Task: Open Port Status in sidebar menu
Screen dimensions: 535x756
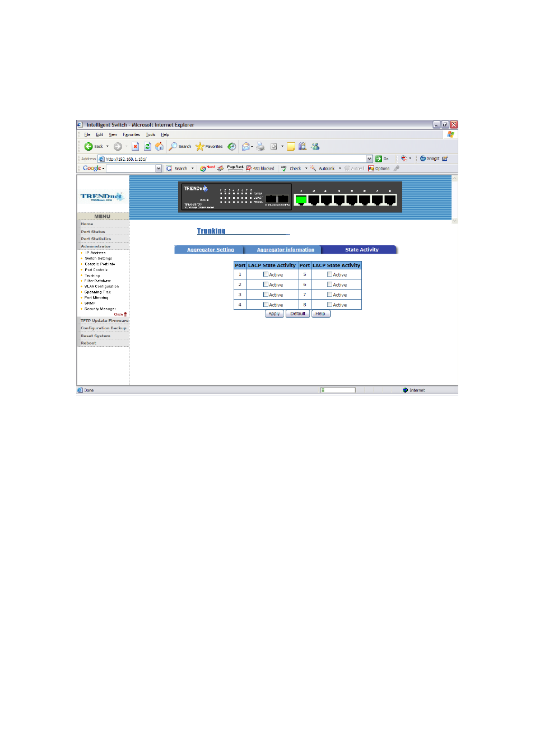Action: (93, 231)
